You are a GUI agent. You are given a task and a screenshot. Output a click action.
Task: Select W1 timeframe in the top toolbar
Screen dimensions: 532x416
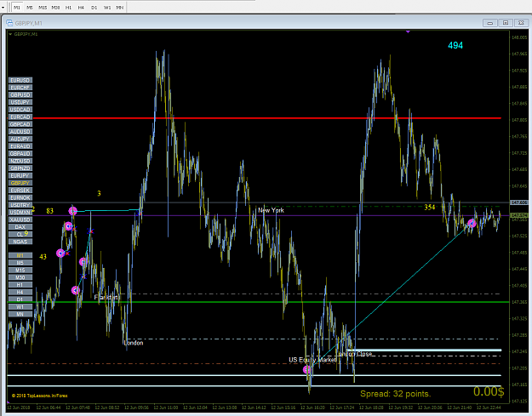[x=107, y=7]
